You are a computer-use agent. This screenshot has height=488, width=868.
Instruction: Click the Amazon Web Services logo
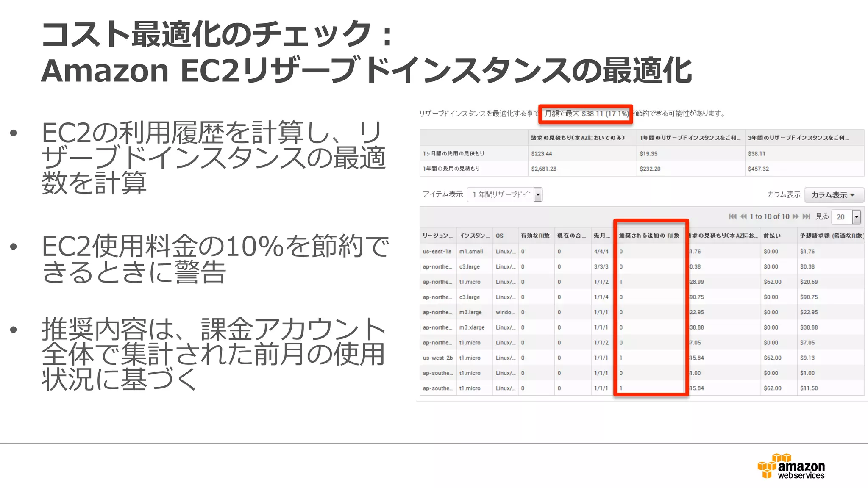coord(791,466)
